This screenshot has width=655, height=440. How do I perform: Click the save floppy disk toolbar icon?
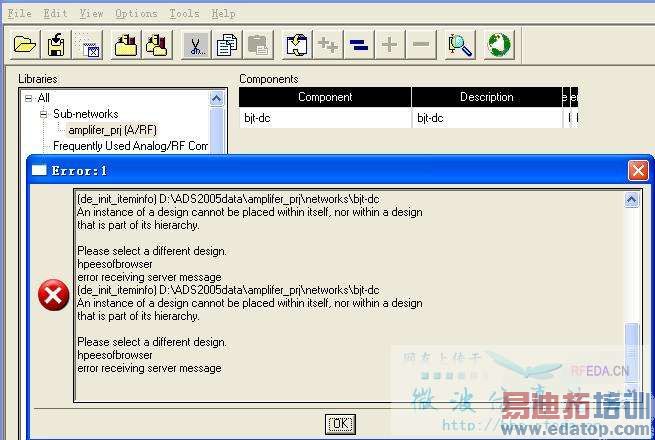(56, 44)
